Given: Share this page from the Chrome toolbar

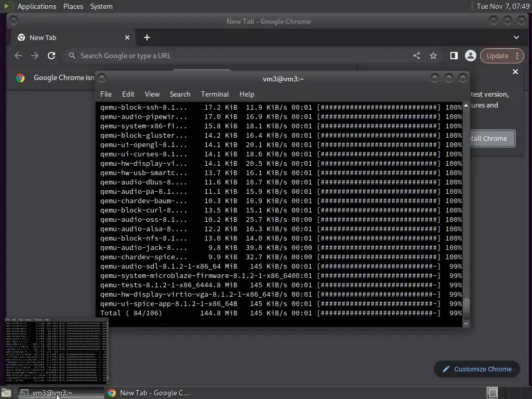Looking at the screenshot, I should point(417,56).
